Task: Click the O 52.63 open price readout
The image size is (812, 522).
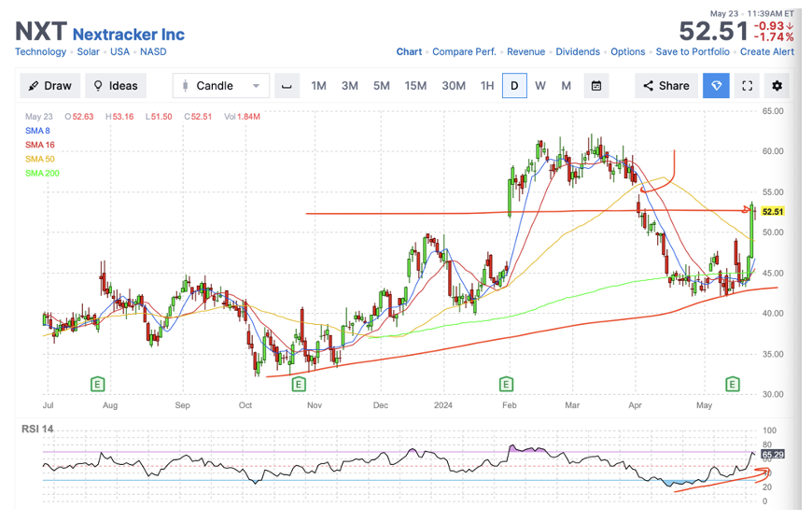Action: point(78,117)
